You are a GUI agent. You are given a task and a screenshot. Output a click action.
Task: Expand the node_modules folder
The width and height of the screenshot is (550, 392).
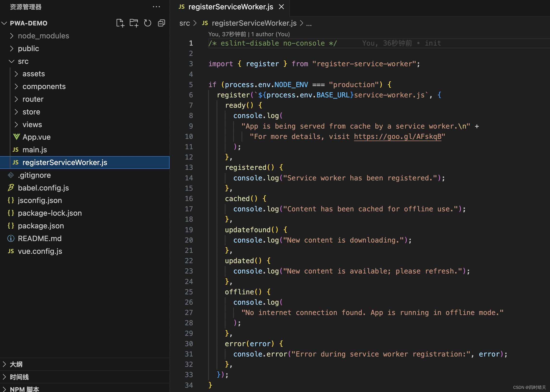(11, 36)
